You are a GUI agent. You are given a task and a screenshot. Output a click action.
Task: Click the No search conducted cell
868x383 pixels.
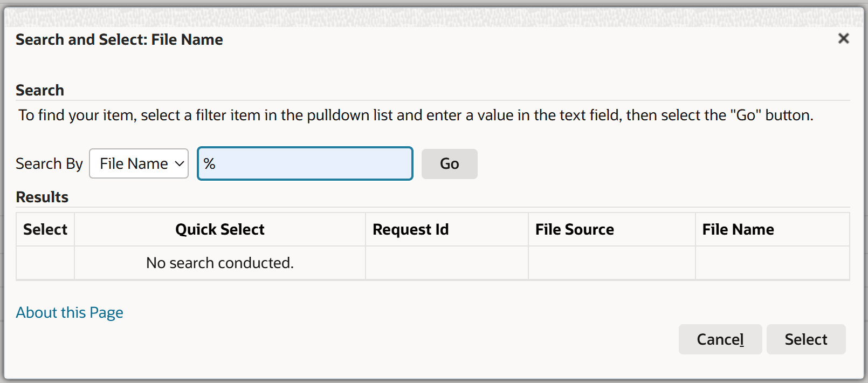[220, 263]
